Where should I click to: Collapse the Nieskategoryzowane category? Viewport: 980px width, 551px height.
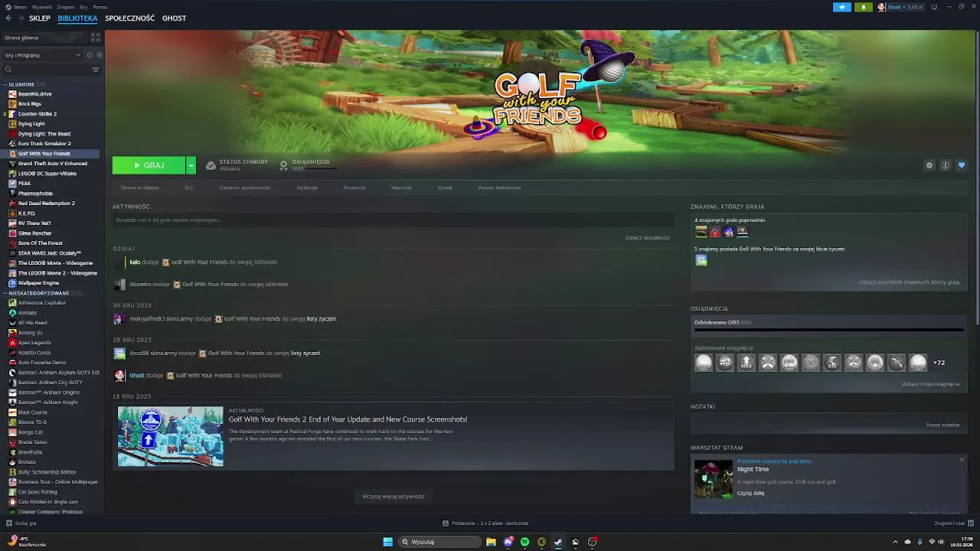5,293
